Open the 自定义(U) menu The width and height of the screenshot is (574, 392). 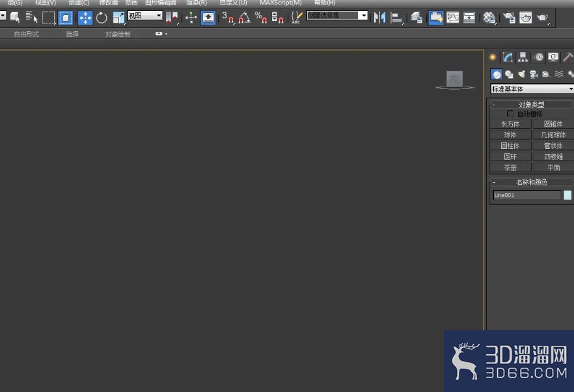(x=233, y=3)
